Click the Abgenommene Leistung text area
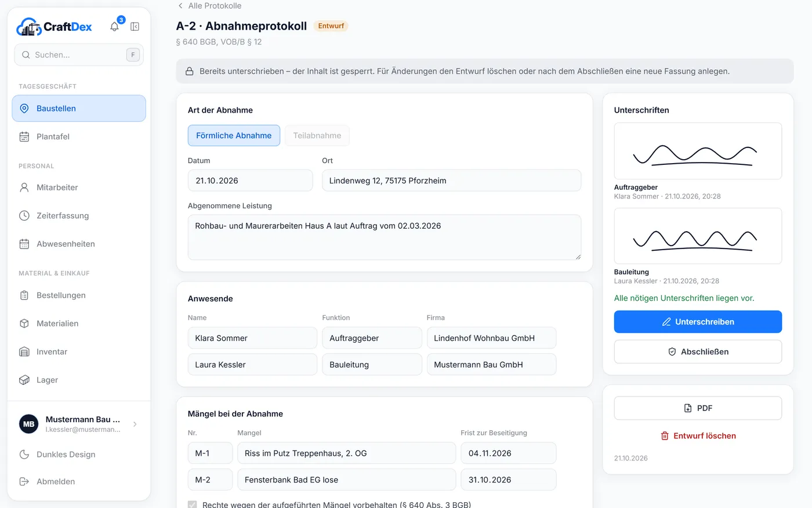 385,237
